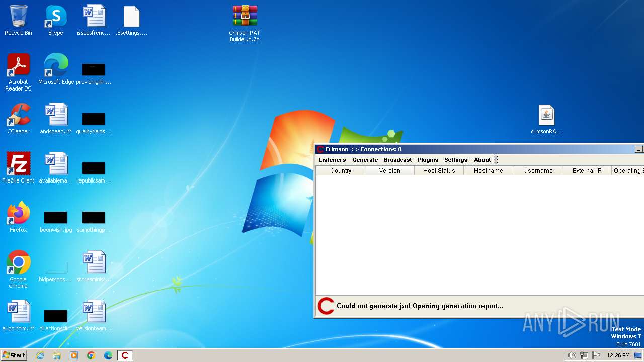Open FileZilla Client shortcut
644x362 pixels.
click(18, 168)
